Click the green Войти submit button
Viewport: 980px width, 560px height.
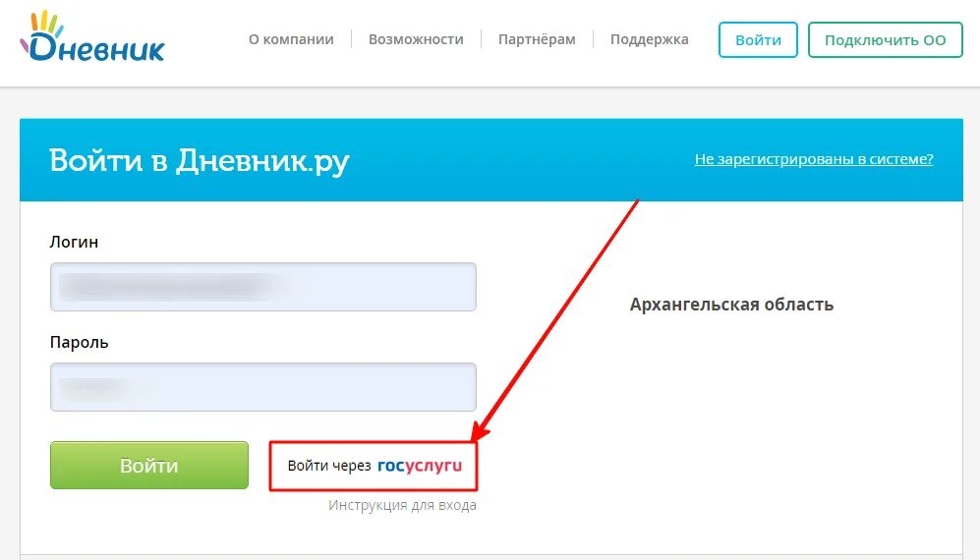pos(149,466)
